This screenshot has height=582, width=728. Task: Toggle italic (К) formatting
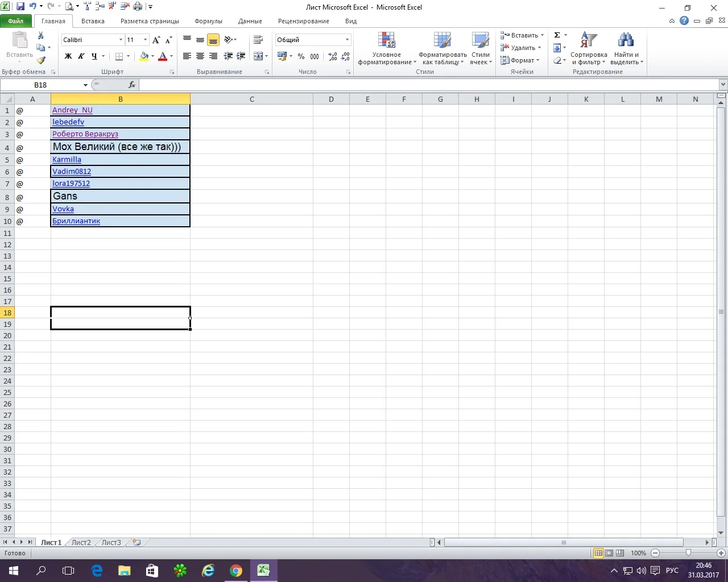tap(81, 56)
